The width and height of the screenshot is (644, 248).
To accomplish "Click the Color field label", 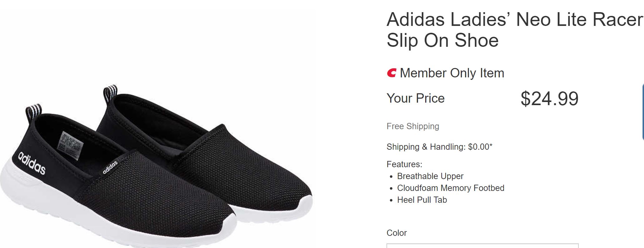I will tap(396, 233).
